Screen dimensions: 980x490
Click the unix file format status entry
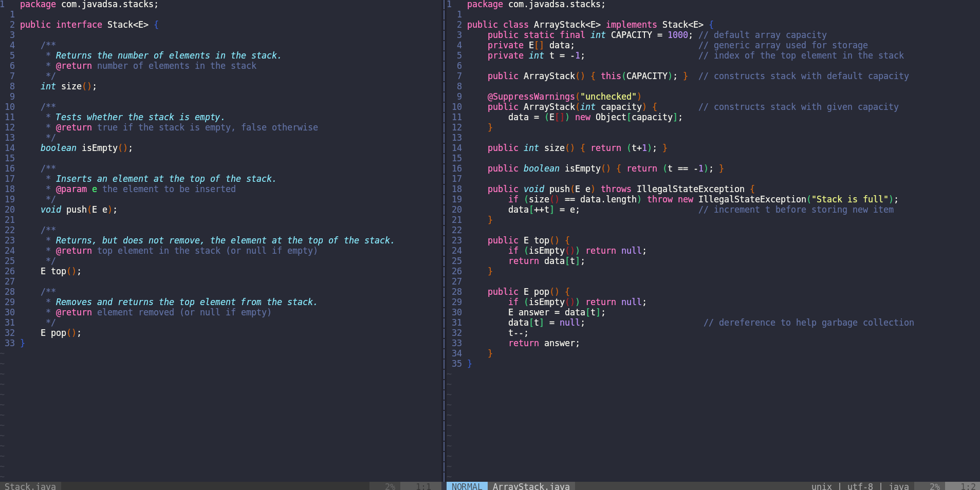click(x=821, y=486)
